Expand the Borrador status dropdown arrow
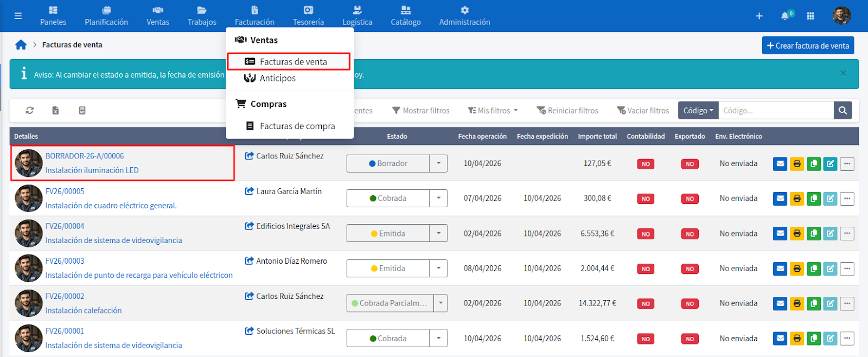 (438, 163)
